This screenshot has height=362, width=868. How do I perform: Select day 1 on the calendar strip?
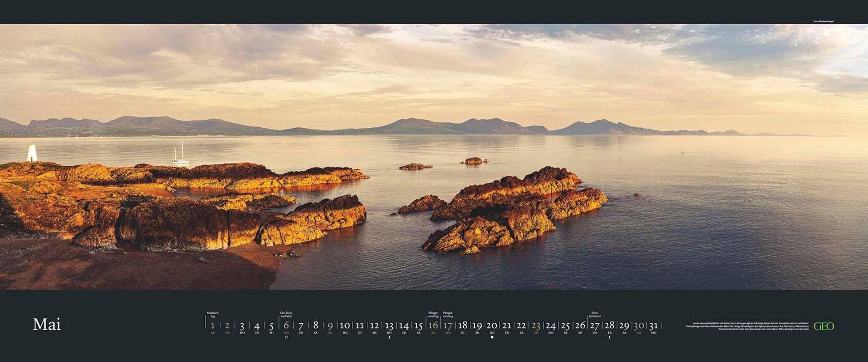(x=213, y=325)
